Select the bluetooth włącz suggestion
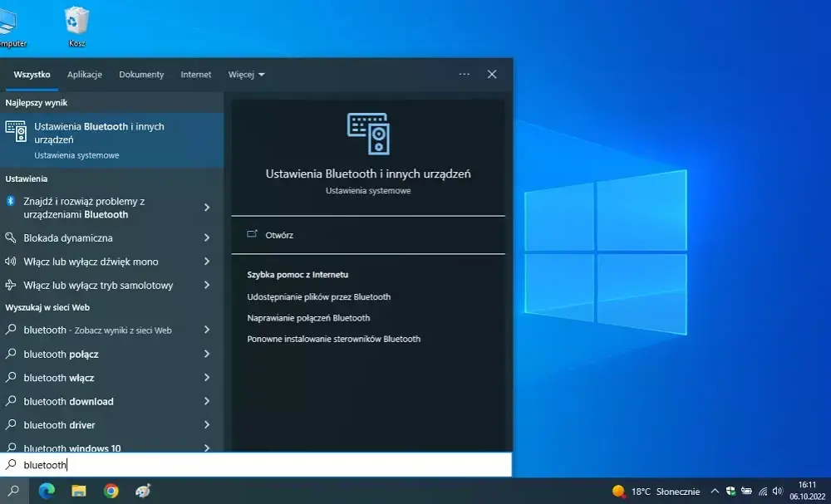The image size is (831, 504). click(112, 378)
